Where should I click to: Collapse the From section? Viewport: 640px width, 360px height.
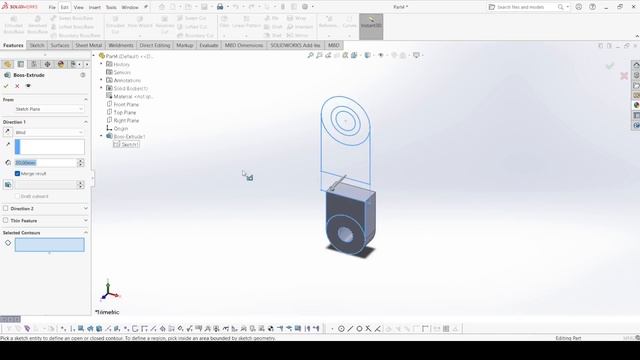coord(86,100)
